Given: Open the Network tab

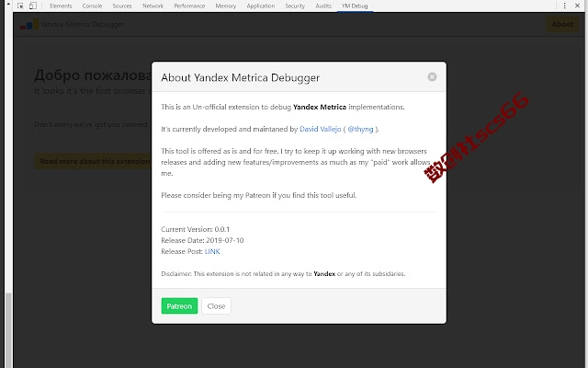Looking at the screenshot, I should 153,6.
